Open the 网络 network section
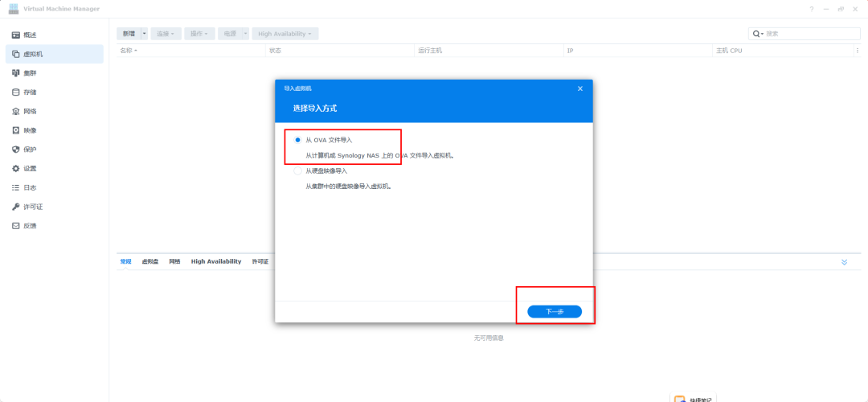The height and width of the screenshot is (402, 868). (55, 111)
